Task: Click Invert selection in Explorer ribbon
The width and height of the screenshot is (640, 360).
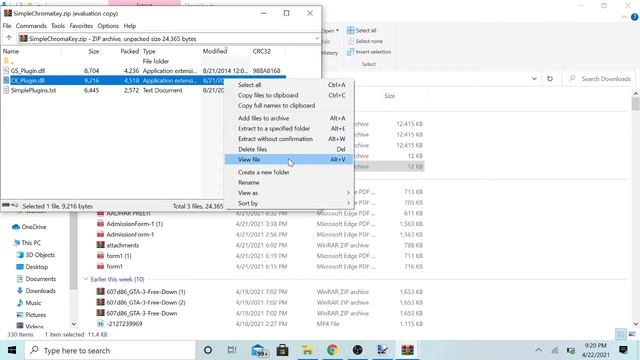Action: (369, 52)
